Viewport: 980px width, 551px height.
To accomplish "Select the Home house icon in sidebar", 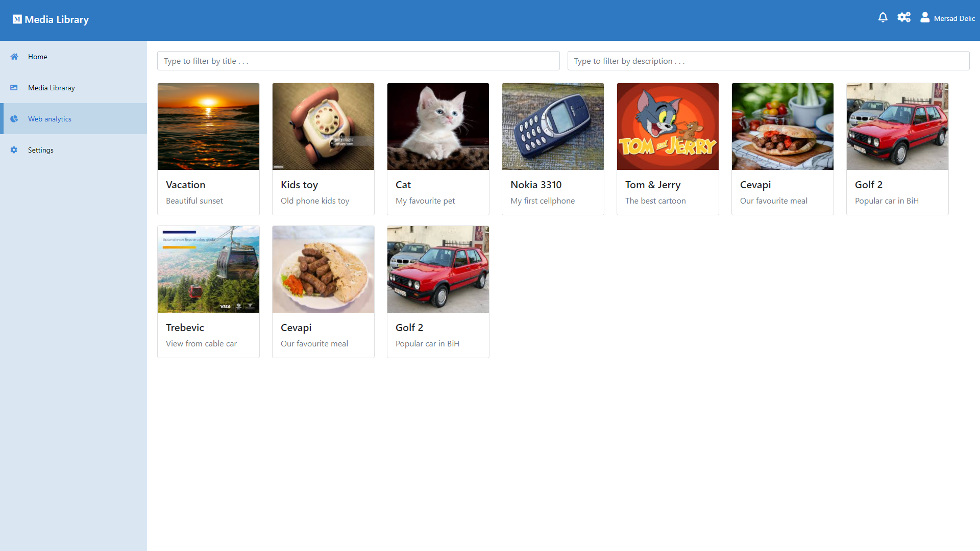I will pyautogui.click(x=14, y=57).
